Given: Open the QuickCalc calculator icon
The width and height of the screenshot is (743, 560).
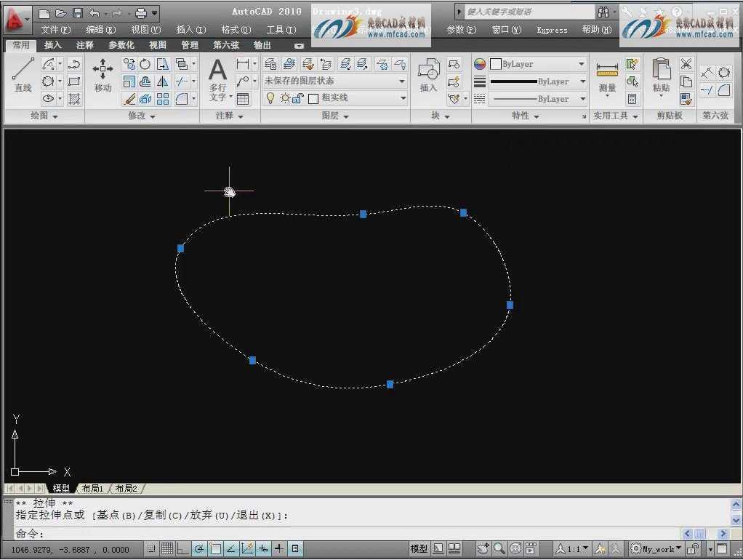Looking at the screenshot, I should point(632,99).
